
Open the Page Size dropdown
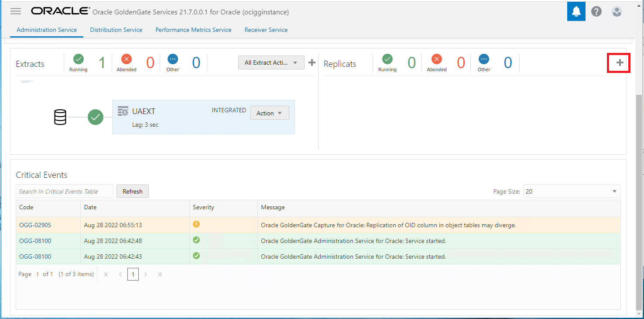pos(572,191)
